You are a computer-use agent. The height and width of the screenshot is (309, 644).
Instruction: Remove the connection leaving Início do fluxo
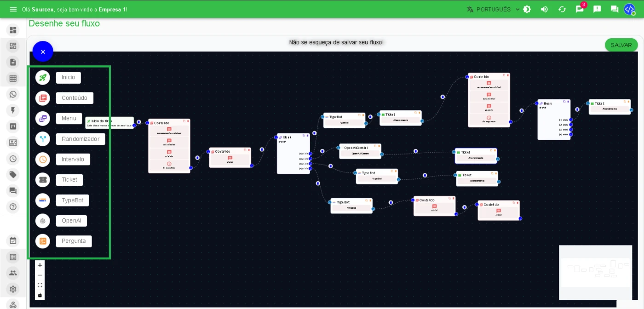coord(139,122)
